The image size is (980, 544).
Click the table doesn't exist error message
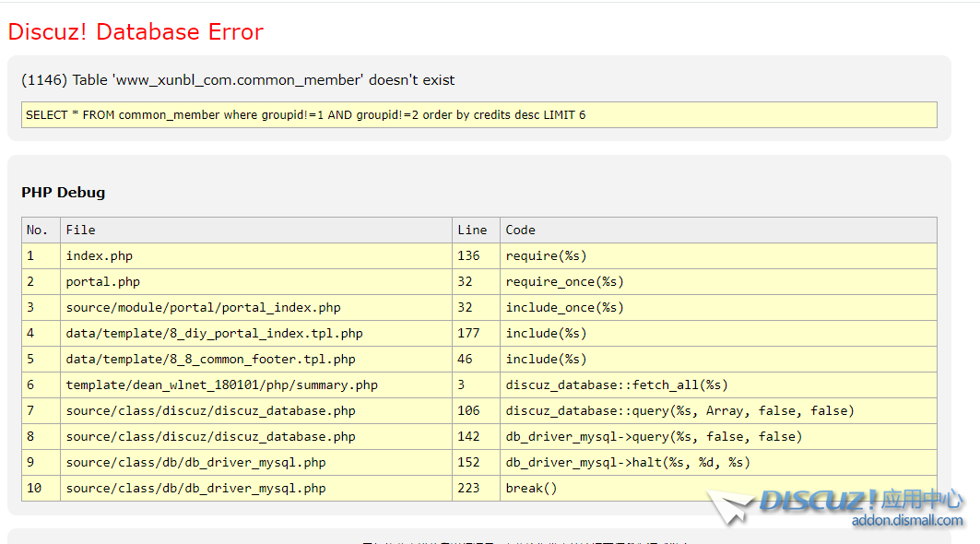[x=238, y=80]
